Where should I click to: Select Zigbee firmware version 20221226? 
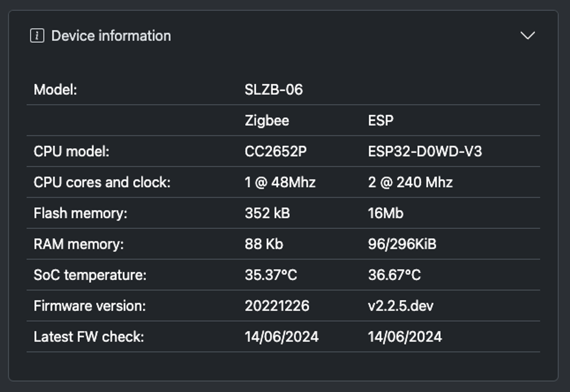coord(277,306)
